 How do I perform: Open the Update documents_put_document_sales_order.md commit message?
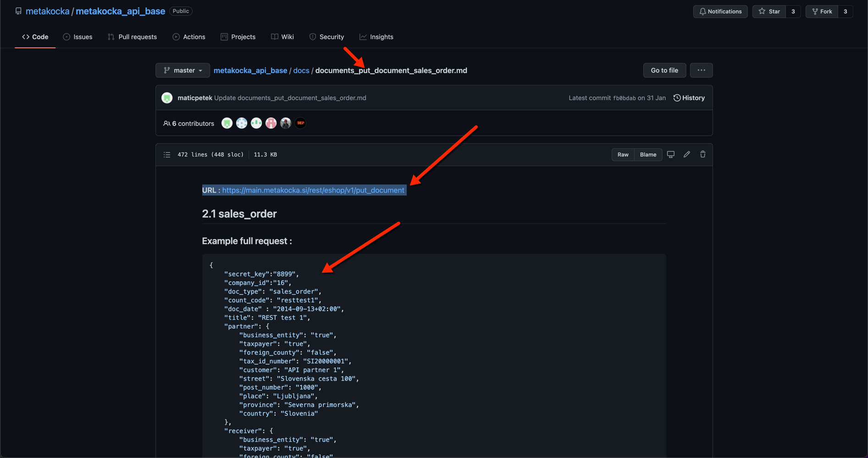point(290,98)
